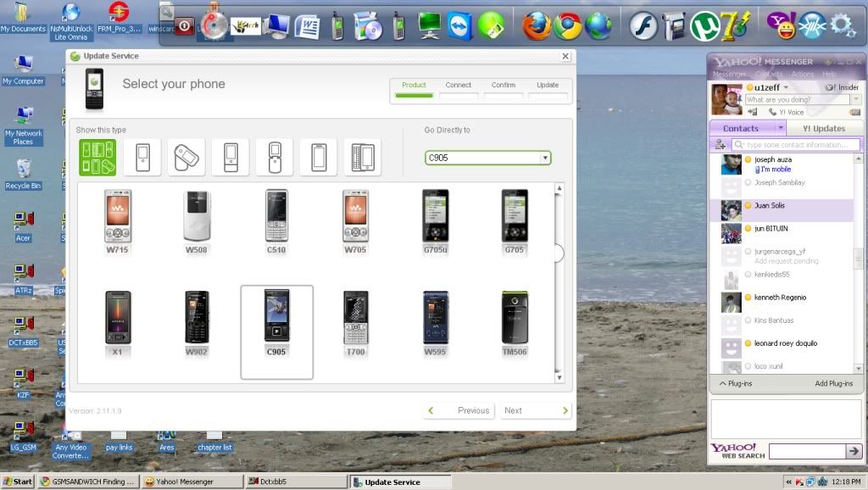Launch uTorrent from the dock
Image resolution: width=868 pixels, height=490 pixels.
[704, 25]
